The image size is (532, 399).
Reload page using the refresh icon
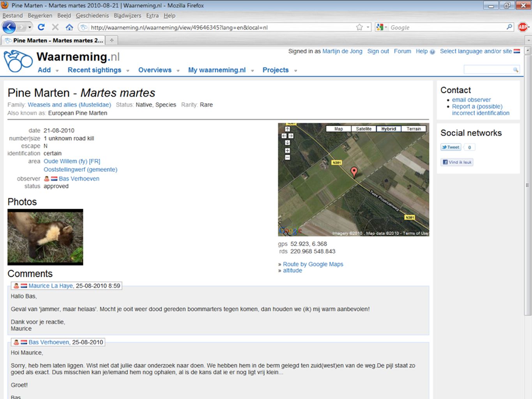41,27
